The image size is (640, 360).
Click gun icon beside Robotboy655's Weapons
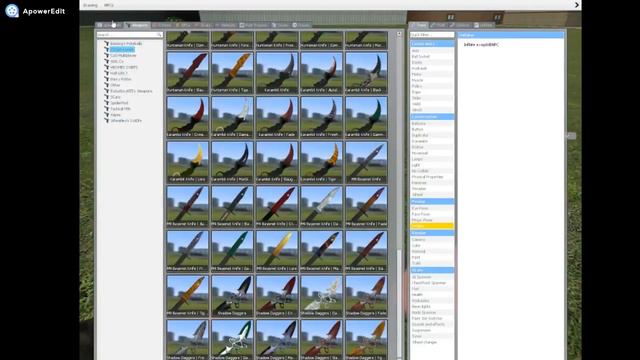click(x=107, y=91)
